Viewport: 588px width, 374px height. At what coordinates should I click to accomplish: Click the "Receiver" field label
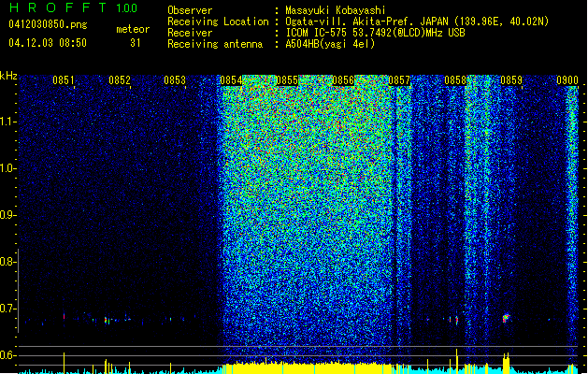pos(190,33)
